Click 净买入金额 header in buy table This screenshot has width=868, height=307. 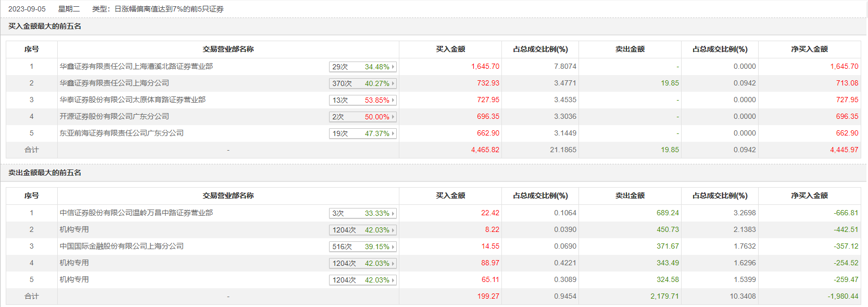809,49
